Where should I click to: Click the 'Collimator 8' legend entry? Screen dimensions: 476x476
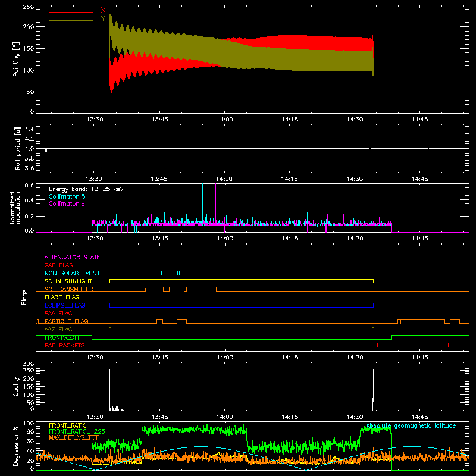point(67,196)
